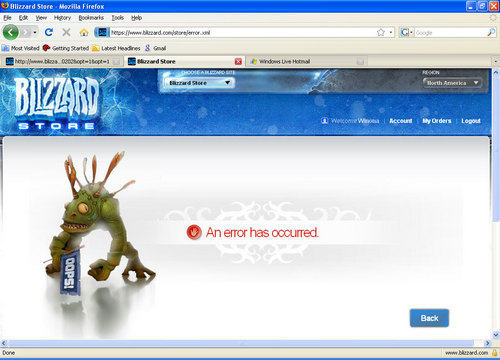Screen dimensions: 500x360
Task: Open the Bookmarks menu
Action: (91, 18)
